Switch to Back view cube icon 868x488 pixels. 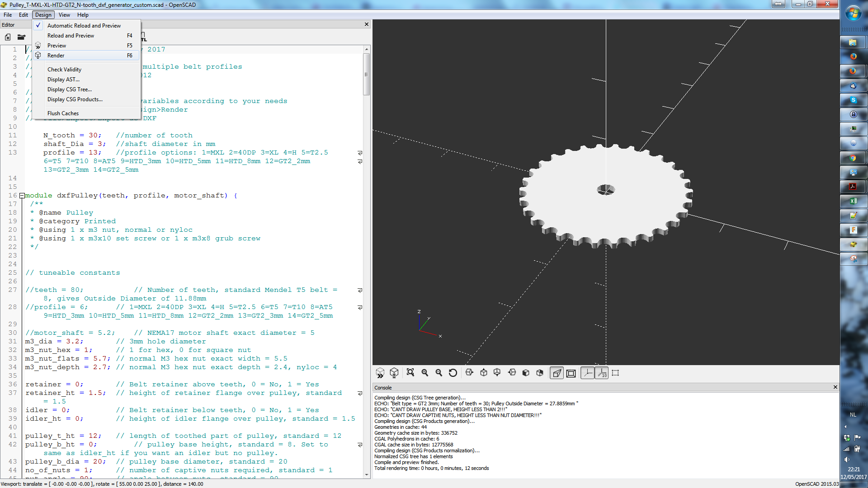click(540, 373)
